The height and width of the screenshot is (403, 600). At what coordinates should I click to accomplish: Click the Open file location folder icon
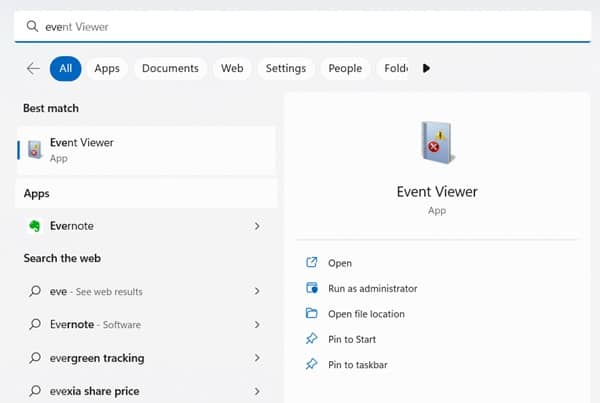coord(311,313)
